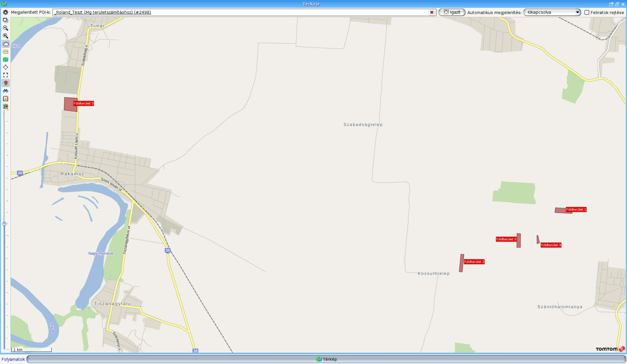Screen dimensions: 627x364
Task: Activate the hand pan tool
Action: pos(5,44)
